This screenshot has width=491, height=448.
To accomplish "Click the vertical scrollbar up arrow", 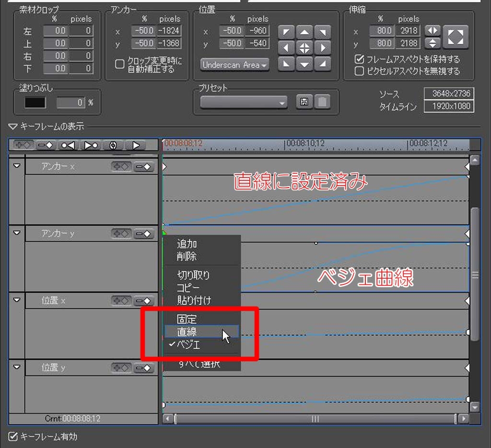I will click(x=475, y=160).
